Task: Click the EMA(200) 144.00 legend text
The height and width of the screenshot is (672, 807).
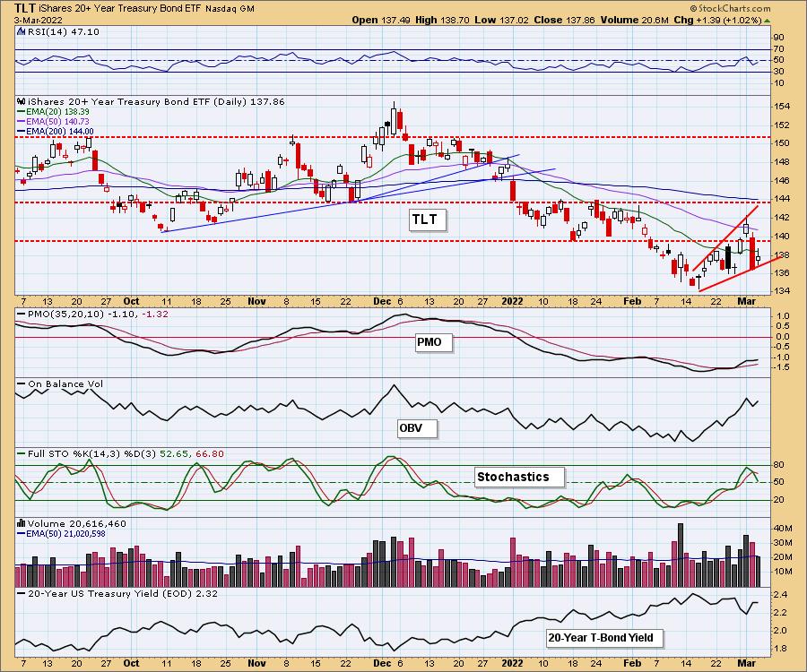Action: click(x=60, y=132)
